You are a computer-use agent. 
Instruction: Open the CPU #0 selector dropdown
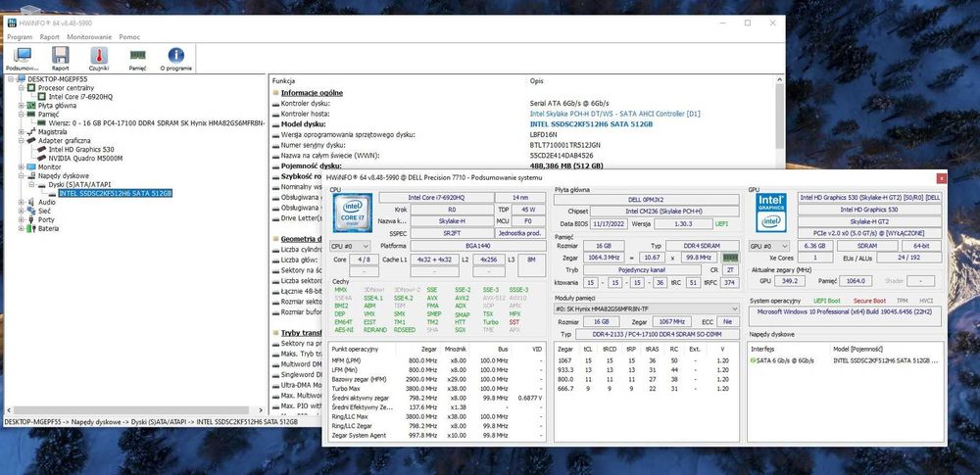[x=350, y=246]
